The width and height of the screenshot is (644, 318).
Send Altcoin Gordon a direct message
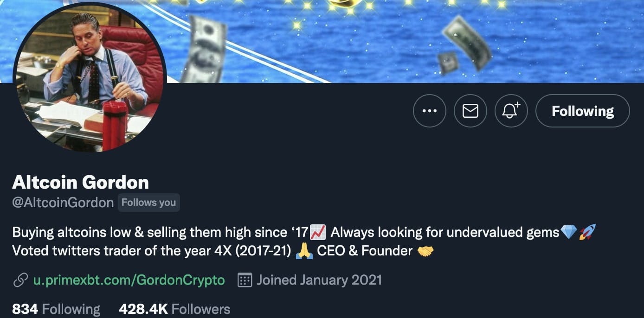[x=470, y=111]
